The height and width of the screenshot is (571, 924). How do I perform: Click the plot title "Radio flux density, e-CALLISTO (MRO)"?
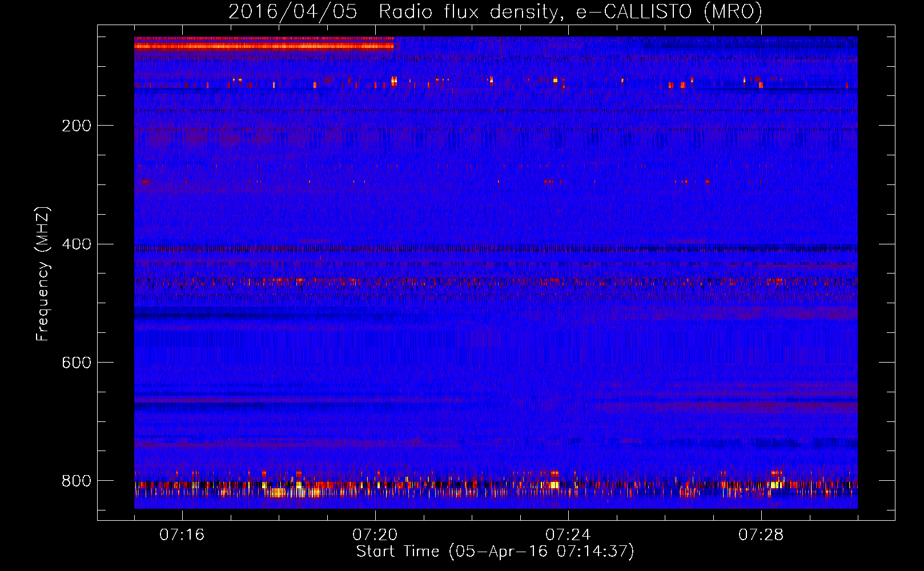[571, 12]
